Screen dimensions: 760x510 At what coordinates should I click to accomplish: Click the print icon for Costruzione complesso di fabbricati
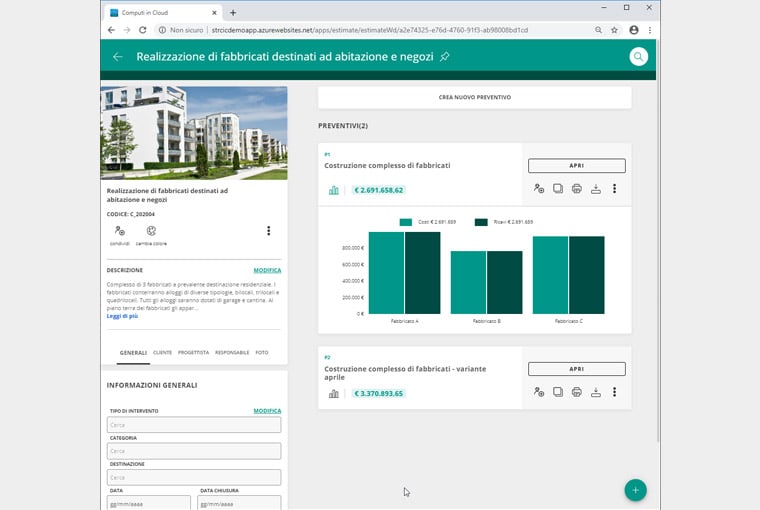[x=577, y=189]
